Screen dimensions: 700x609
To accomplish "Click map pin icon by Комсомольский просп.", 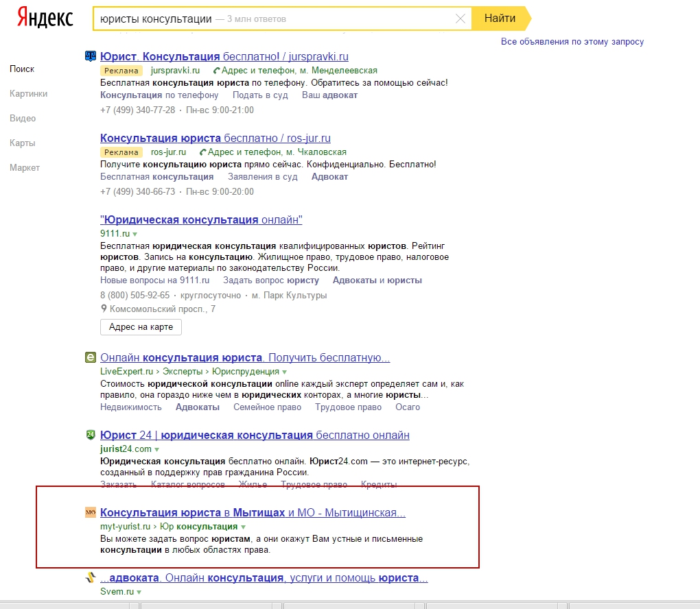I will (104, 309).
